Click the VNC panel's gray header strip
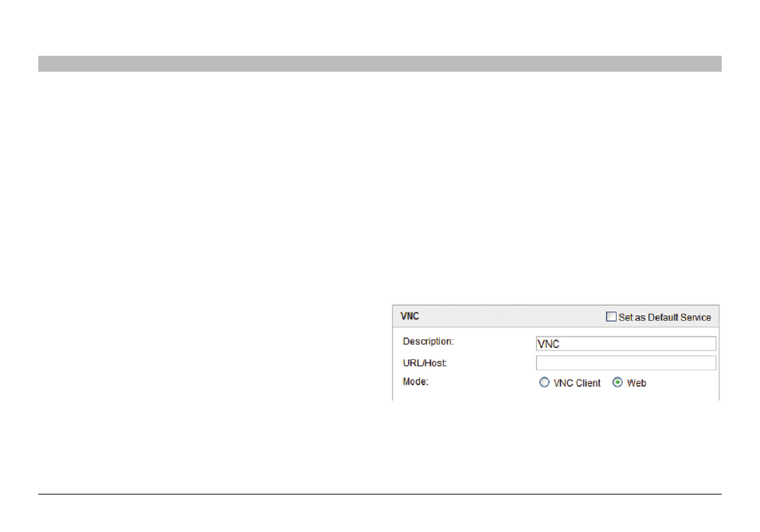760x532 pixels. coord(502,316)
